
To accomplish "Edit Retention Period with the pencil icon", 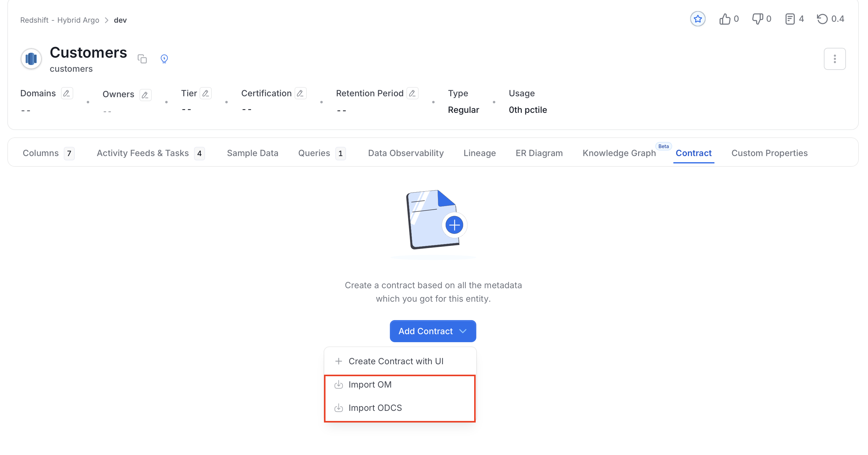I will [x=412, y=93].
